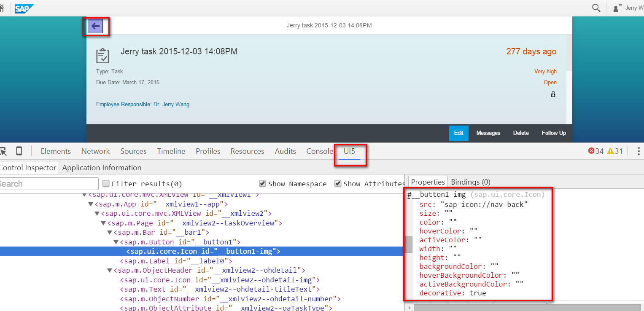This screenshot has height=311, width=644.
Task: Click the Type: Task attribute
Action: (x=110, y=71)
